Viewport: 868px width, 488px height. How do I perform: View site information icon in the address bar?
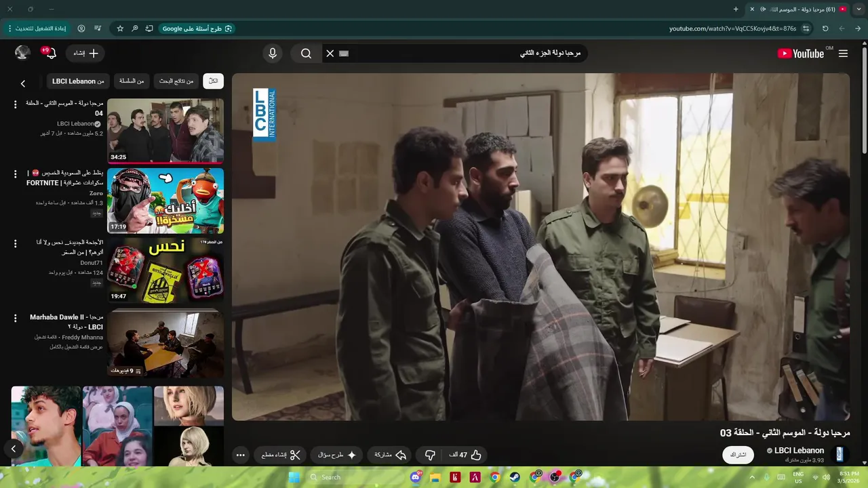[806, 28]
